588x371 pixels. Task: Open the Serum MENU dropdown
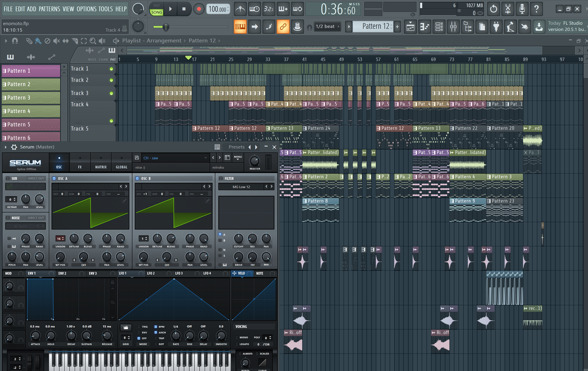[238, 158]
